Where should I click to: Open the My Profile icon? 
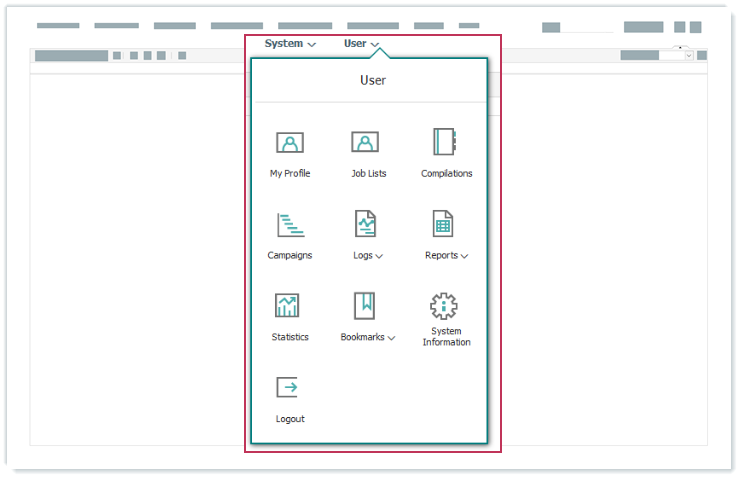tap(290, 143)
